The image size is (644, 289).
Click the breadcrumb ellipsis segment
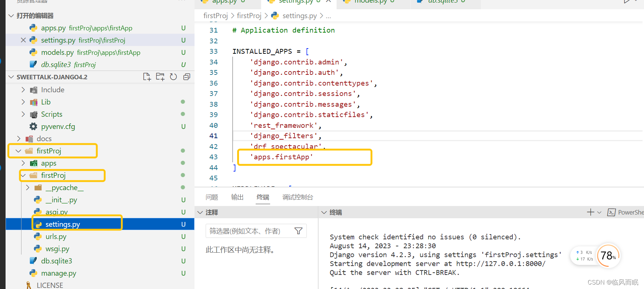click(x=328, y=16)
